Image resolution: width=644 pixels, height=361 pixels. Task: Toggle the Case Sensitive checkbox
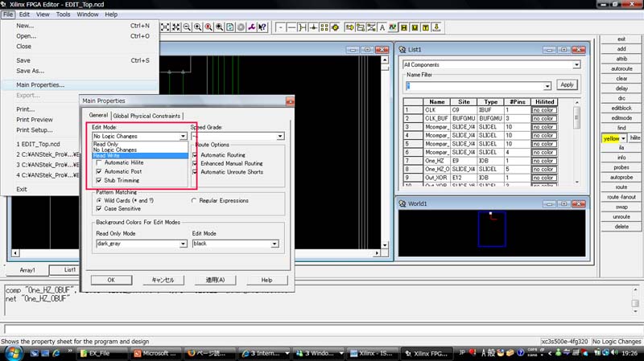(99, 209)
